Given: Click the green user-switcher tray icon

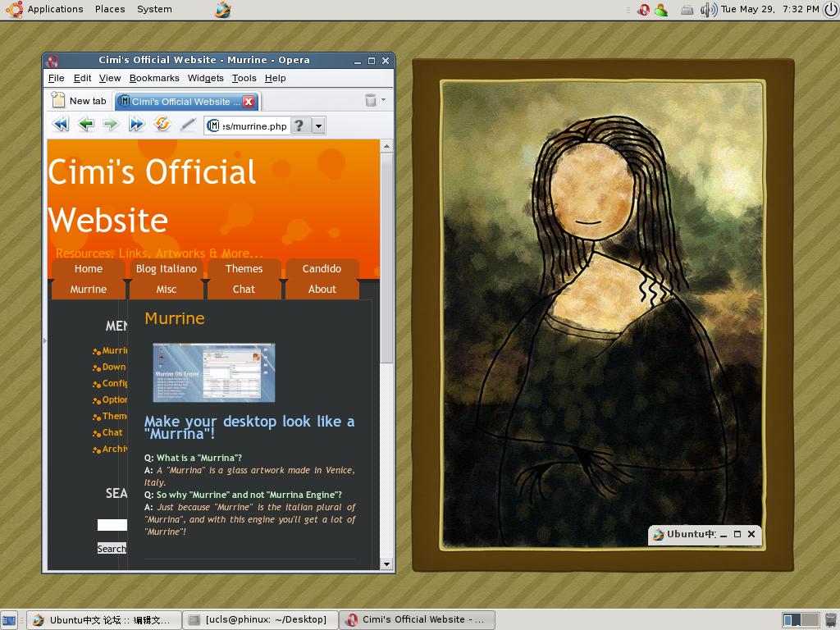Looking at the screenshot, I should (x=661, y=10).
